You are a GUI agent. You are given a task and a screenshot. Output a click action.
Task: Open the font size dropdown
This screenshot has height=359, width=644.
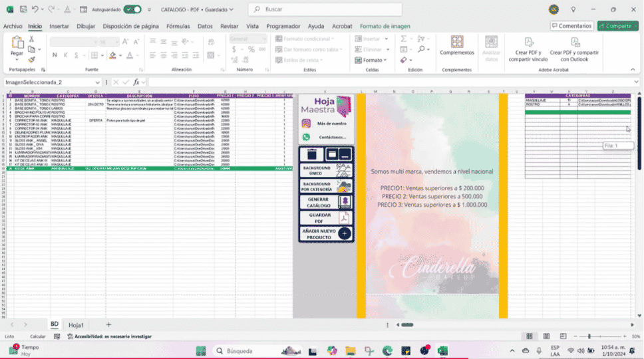(x=116, y=42)
